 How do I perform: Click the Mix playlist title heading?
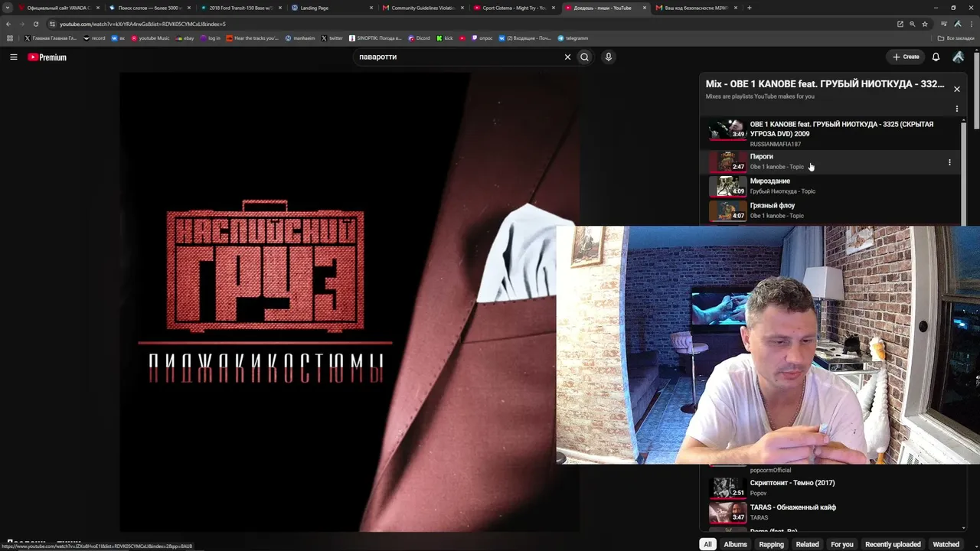point(825,84)
